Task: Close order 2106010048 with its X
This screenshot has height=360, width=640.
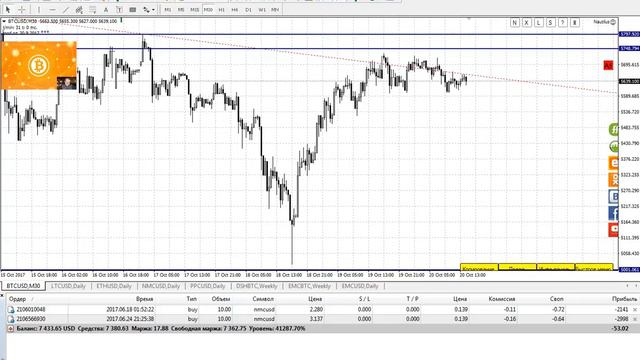Action: tap(635, 310)
